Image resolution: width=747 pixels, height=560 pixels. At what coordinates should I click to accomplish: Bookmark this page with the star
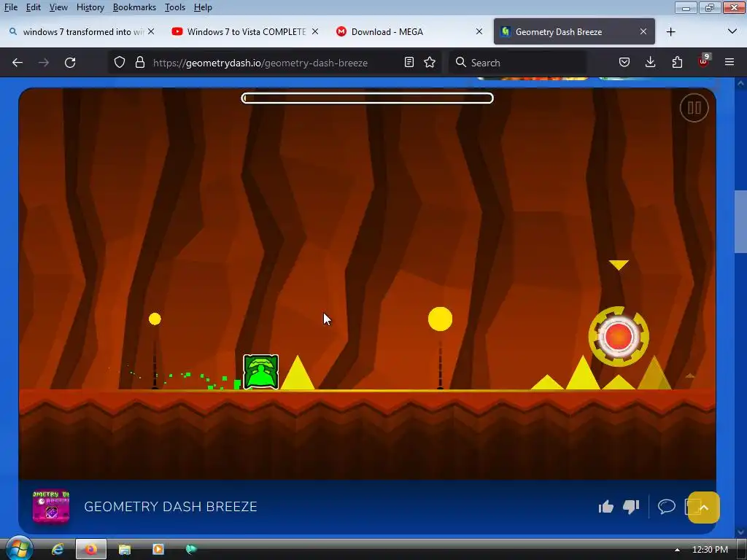pyautogui.click(x=430, y=63)
